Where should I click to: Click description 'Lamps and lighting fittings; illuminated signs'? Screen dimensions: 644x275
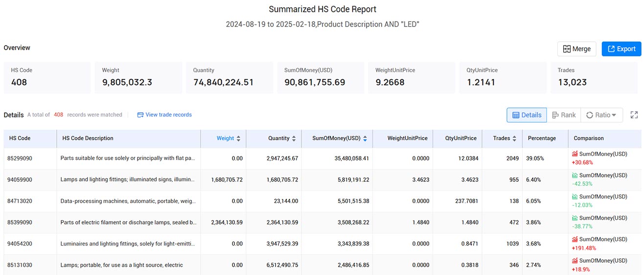[128, 180]
